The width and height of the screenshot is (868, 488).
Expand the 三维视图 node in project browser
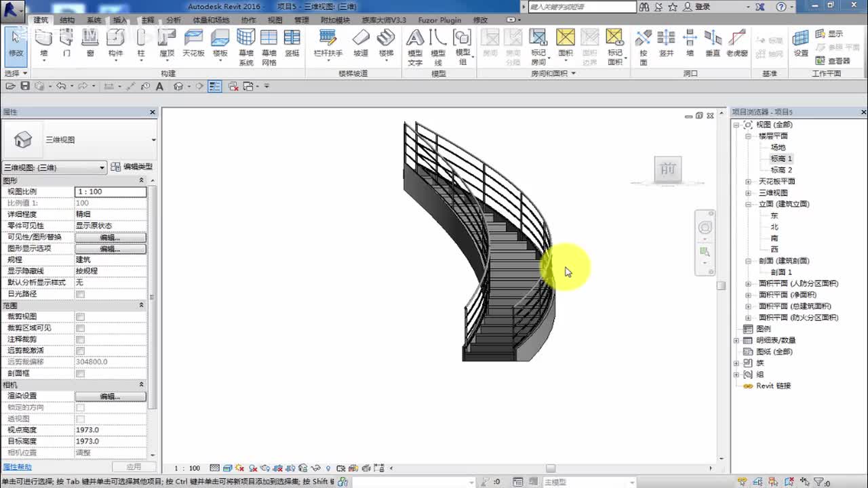(748, 193)
